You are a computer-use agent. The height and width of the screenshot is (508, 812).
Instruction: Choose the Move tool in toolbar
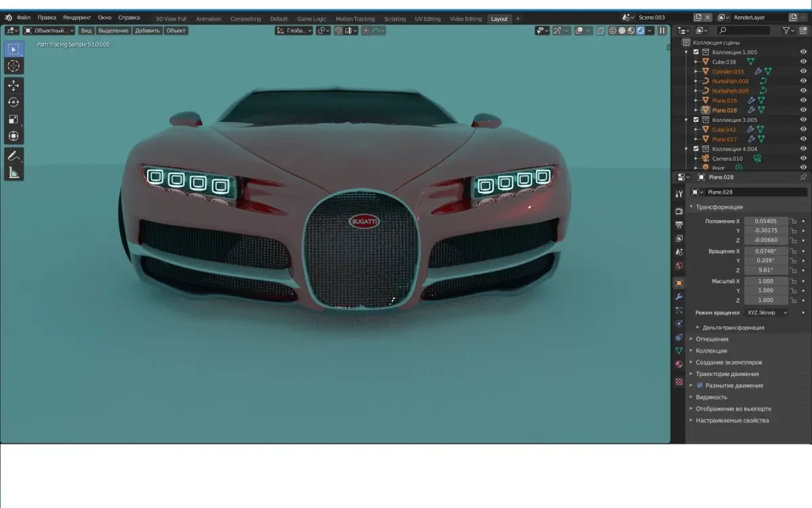[x=14, y=85]
